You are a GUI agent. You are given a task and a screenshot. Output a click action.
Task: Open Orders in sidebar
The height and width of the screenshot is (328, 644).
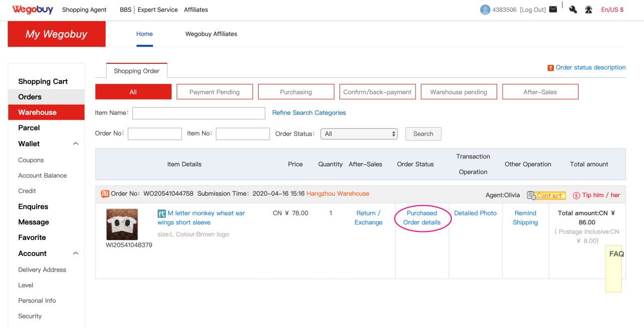click(x=30, y=97)
